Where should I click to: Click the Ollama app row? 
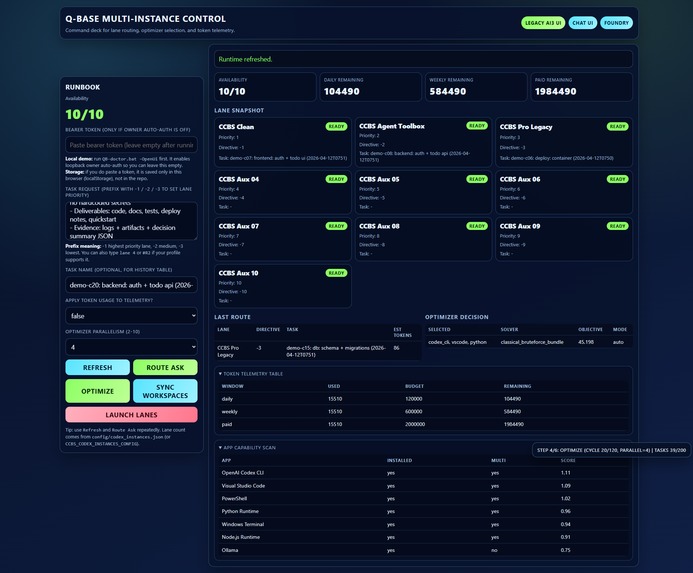tap(423, 550)
